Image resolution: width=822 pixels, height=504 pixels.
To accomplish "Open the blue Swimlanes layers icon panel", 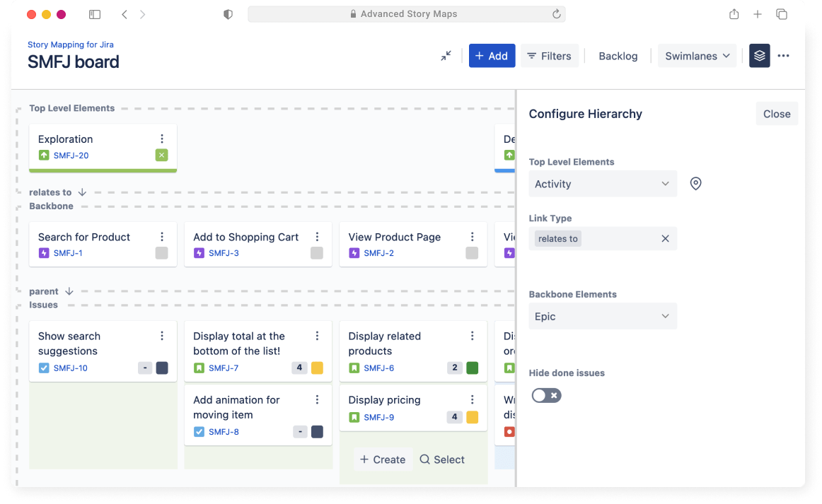I will [x=759, y=55].
